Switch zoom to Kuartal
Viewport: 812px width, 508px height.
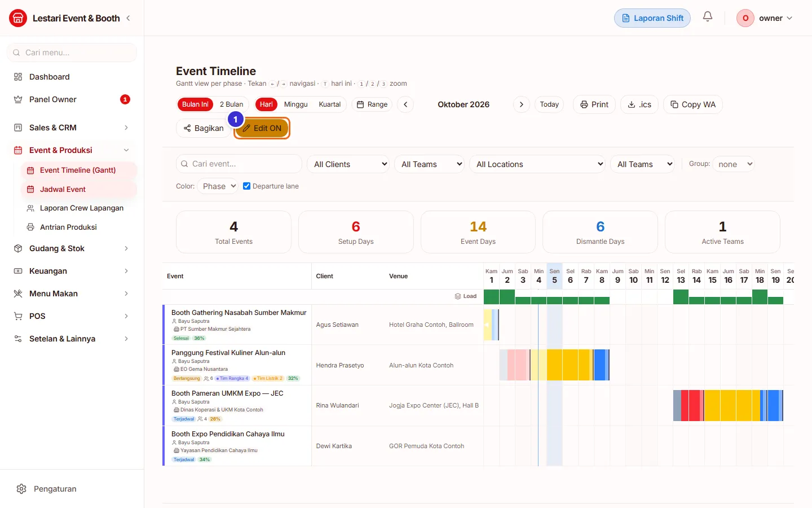tap(330, 104)
